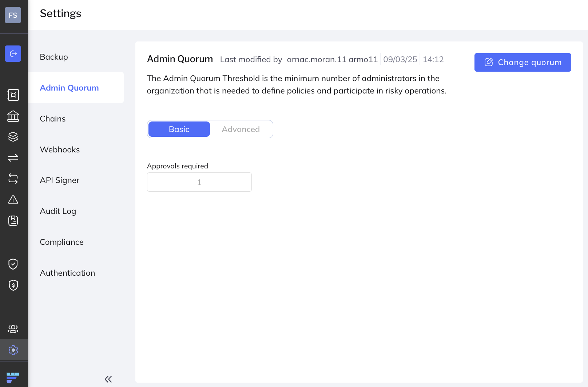Select the Basic quorum mode

pyautogui.click(x=179, y=129)
